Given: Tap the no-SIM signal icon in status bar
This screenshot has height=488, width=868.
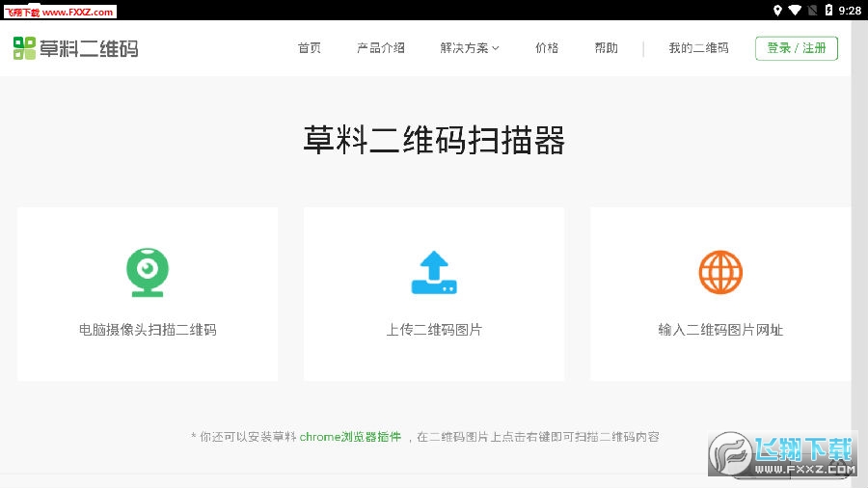Looking at the screenshot, I should click(x=812, y=10).
